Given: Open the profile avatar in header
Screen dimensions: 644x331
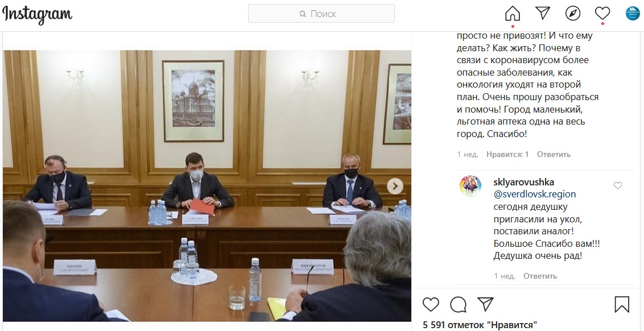Looking at the screenshot, I should (x=633, y=14).
